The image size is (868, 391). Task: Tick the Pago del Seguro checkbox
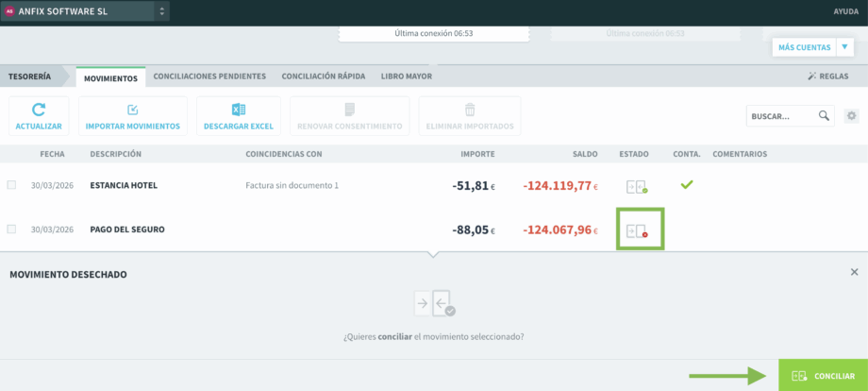[11, 229]
